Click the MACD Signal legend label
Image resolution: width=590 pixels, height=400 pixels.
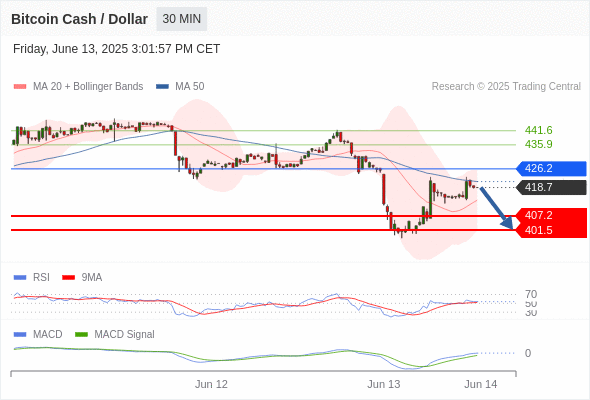(125, 335)
